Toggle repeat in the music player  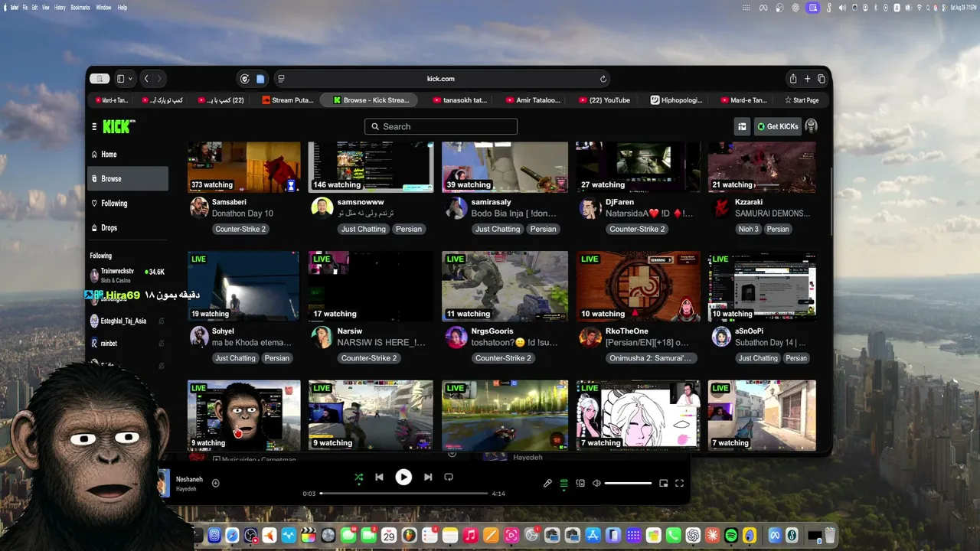(x=449, y=477)
